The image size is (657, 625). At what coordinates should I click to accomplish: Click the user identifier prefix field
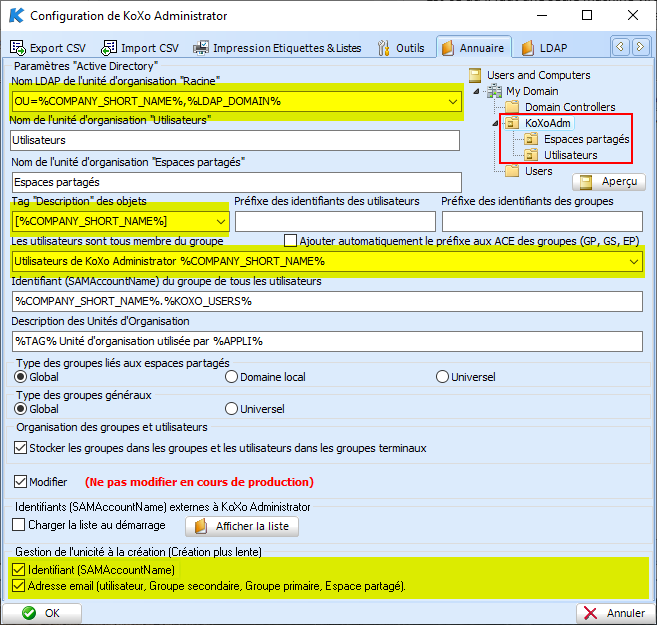(x=335, y=221)
